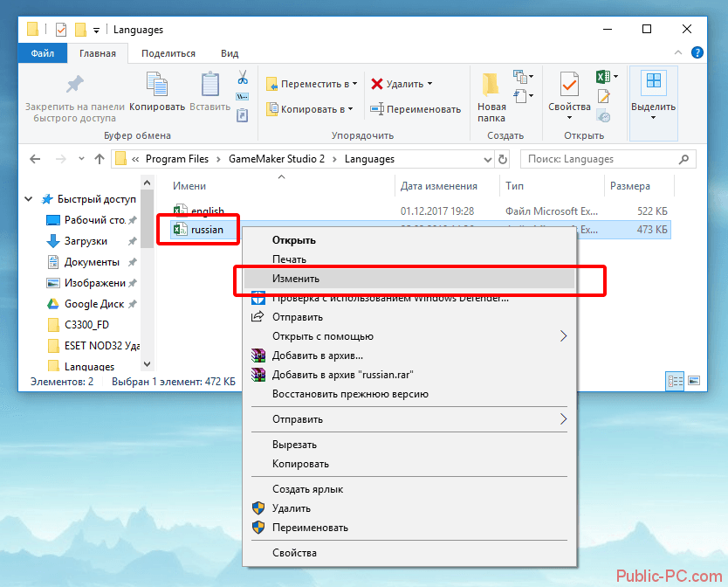Refresh the Languages folder view
728x587 pixels.
[503, 159]
